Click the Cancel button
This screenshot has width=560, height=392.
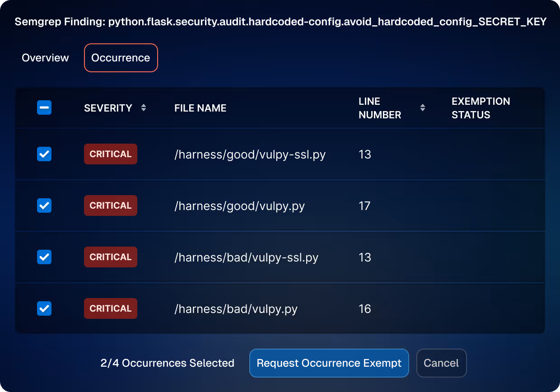coord(441,363)
